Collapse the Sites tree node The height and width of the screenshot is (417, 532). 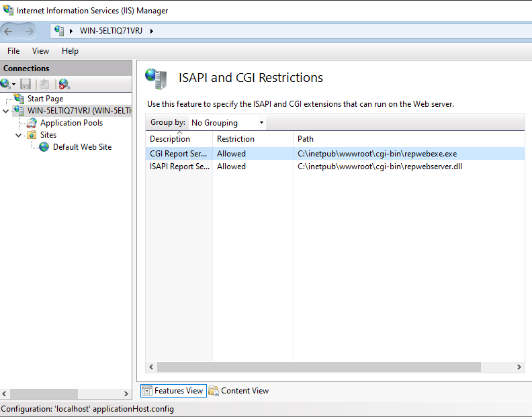coord(19,135)
